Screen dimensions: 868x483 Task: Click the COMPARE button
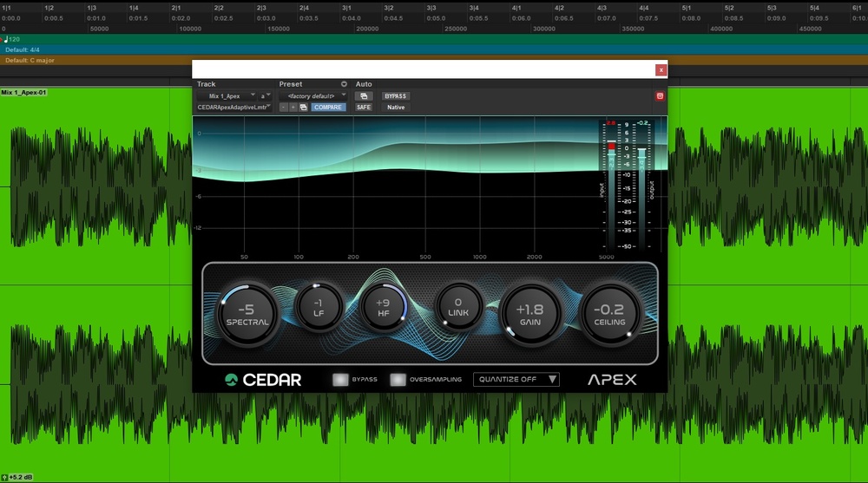[x=328, y=108]
